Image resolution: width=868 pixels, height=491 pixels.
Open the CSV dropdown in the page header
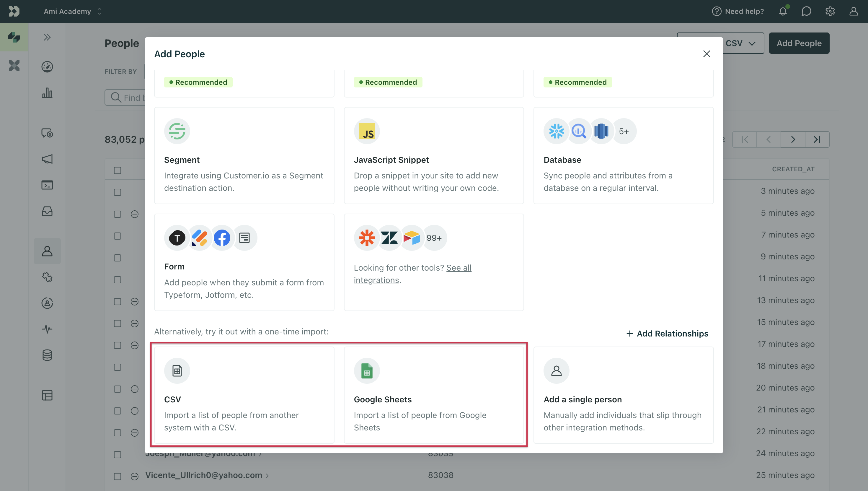(740, 43)
